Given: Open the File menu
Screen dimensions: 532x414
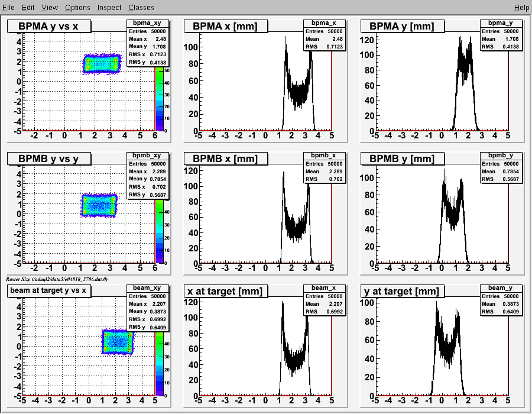Looking at the screenshot, I should pos(8,8).
